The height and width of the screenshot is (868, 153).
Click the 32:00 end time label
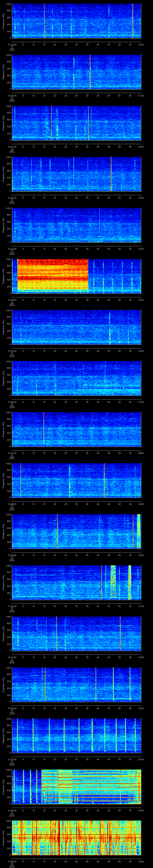point(141,657)
